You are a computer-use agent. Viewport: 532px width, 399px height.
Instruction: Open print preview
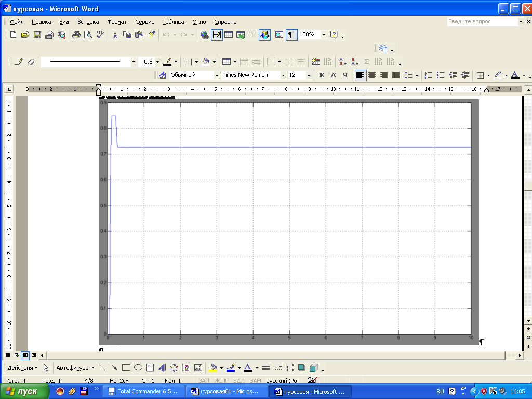tap(88, 35)
